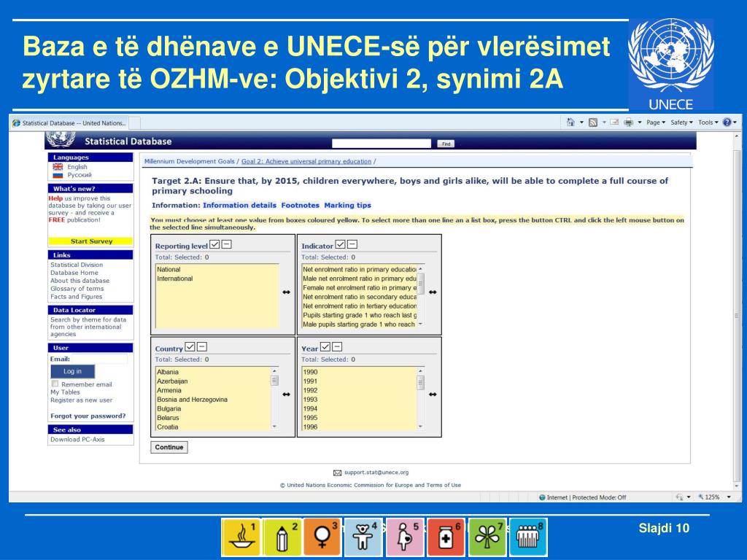Open the Safety menu
747x560 pixels.
[682, 122]
